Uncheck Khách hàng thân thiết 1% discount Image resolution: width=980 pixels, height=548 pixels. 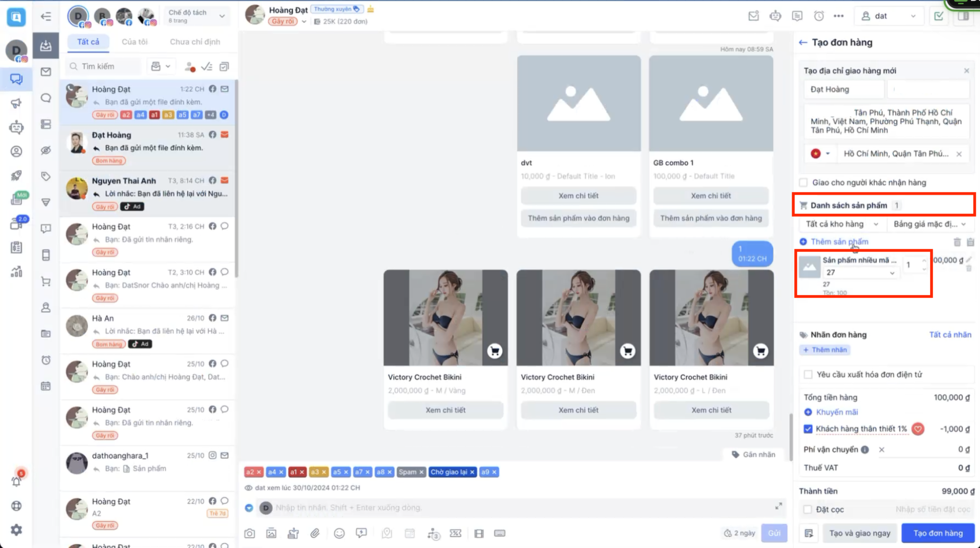pyautogui.click(x=808, y=429)
